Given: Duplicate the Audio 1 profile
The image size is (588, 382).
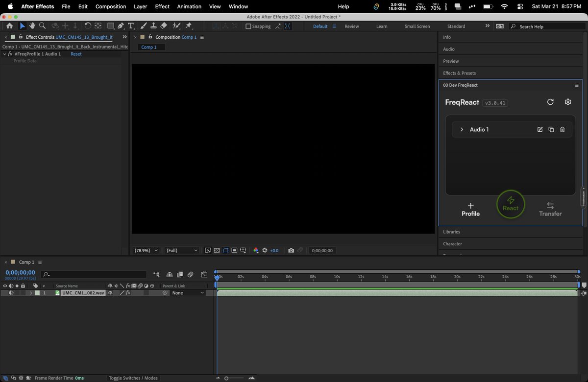Looking at the screenshot, I should (x=551, y=129).
